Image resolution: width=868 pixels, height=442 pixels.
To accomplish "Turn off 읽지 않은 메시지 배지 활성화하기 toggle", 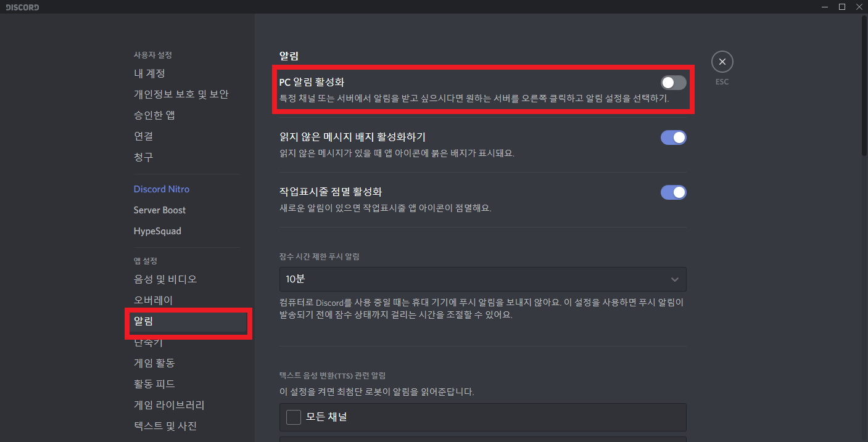I will [x=673, y=137].
